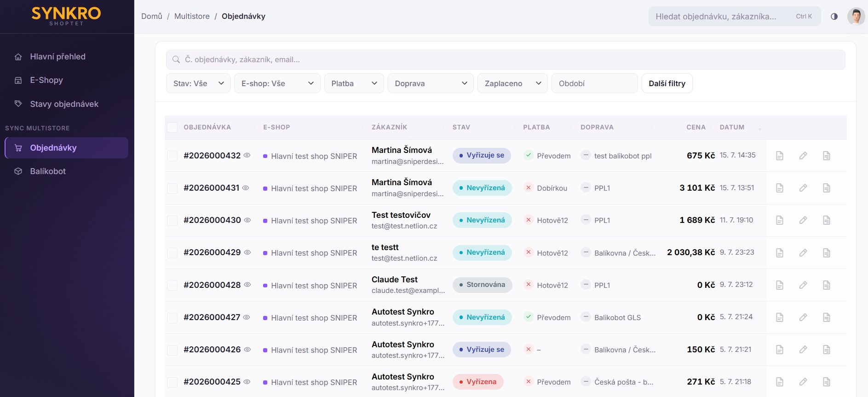Click the eye icon beside order #2026000430

[x=247, y=220]
